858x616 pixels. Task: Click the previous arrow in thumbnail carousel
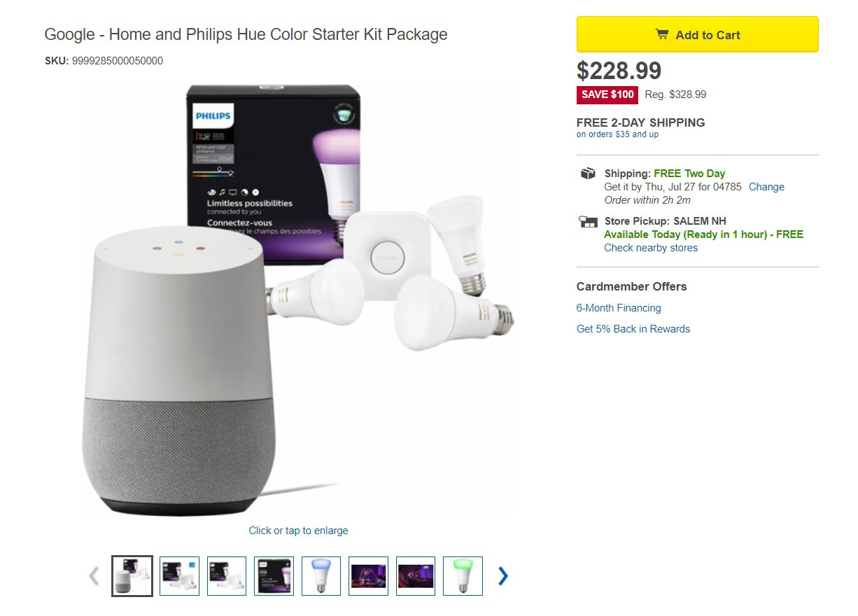click(94, 576)
